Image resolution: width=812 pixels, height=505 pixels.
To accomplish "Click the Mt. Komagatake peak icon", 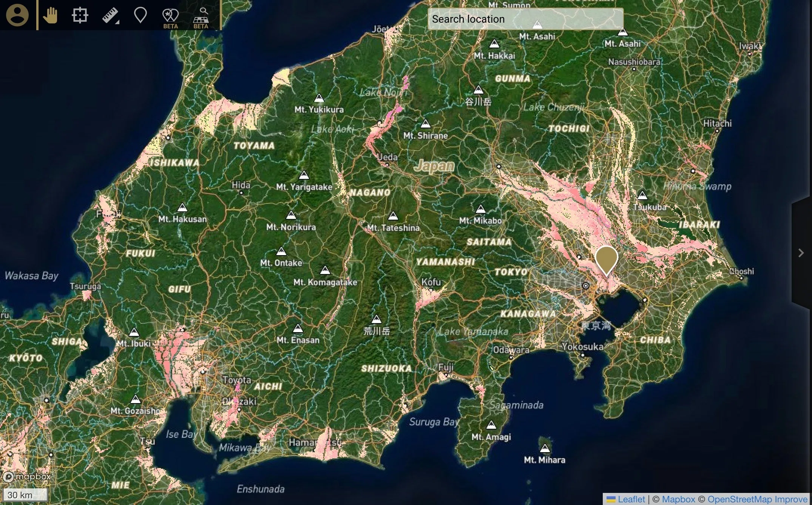I will [325, 270].
